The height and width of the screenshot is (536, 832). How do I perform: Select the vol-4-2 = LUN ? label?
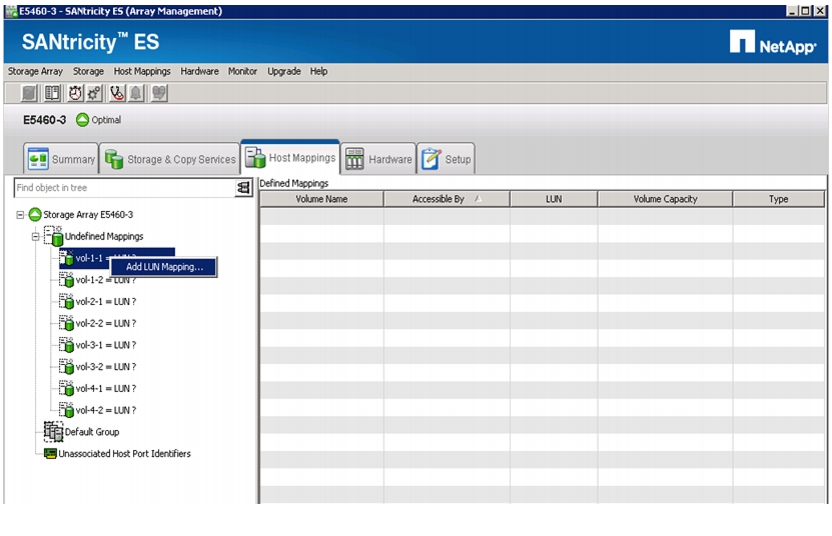click(106, 410)
